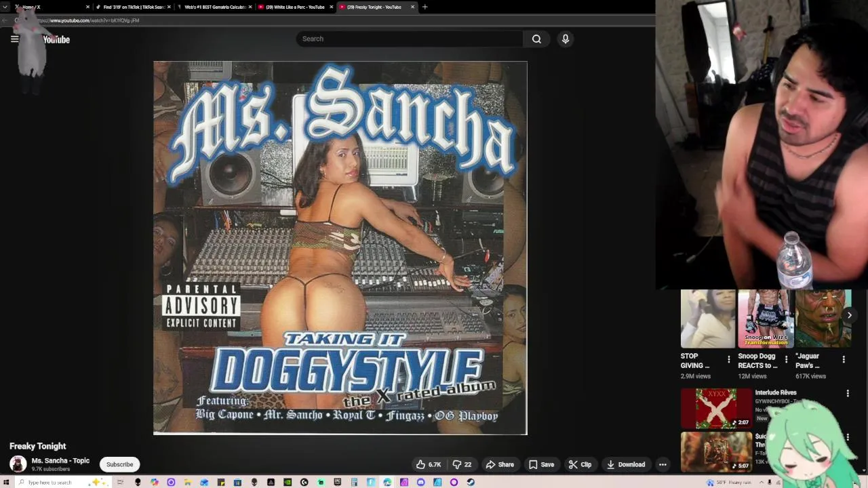
Task: Open Steam from the taskbar
Action: click(471, 482)
